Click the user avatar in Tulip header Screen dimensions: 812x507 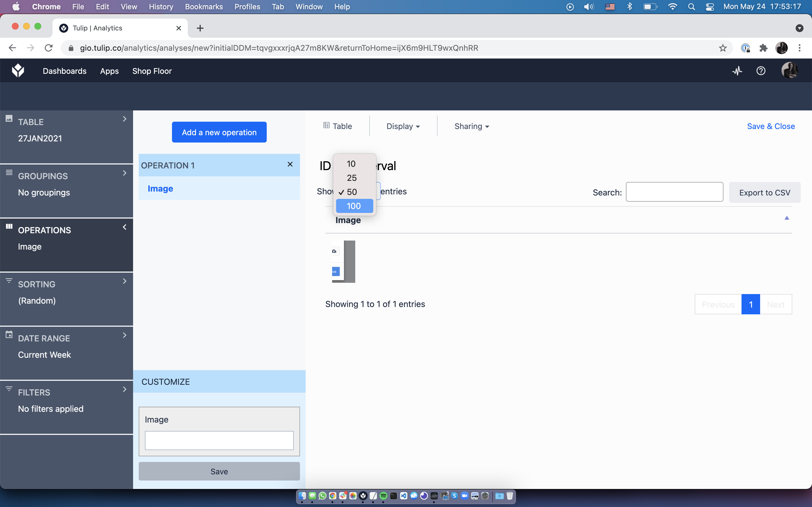tap(789, 71)
